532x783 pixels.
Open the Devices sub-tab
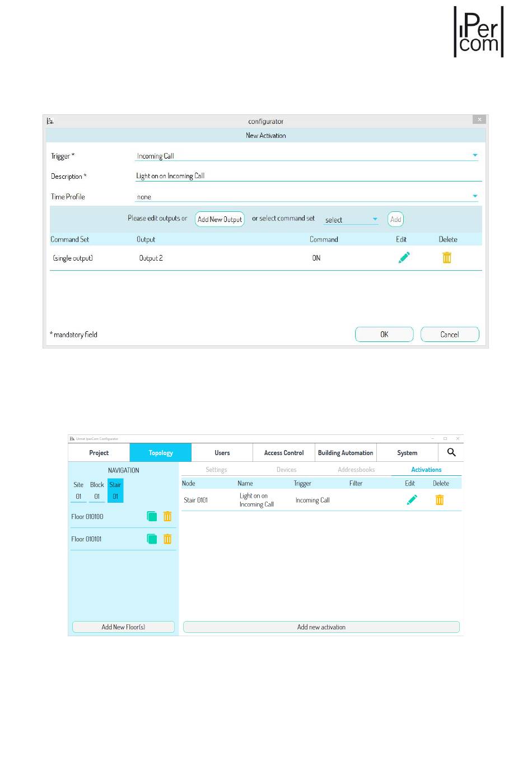pos(286,470)
